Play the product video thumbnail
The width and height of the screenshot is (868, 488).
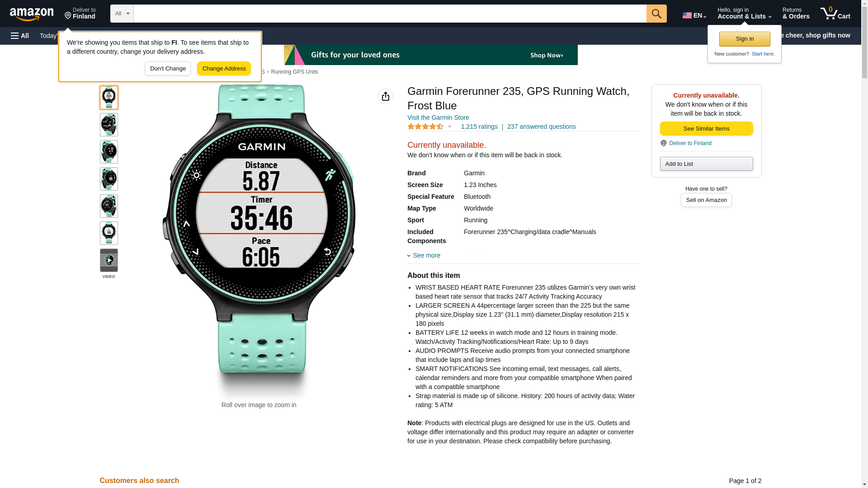pyautogui.click(x=108, y=260)
